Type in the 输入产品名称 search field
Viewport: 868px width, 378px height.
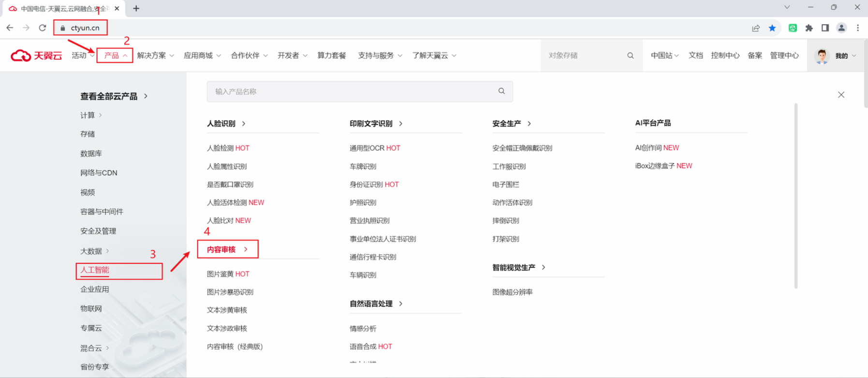[x=360, y=91]
